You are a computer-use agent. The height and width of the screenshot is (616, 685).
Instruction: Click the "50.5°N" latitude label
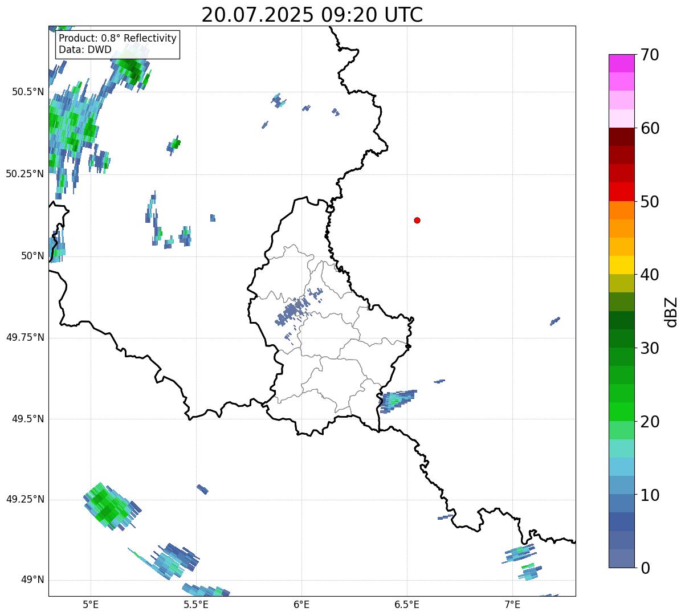(x=28, y=92)
